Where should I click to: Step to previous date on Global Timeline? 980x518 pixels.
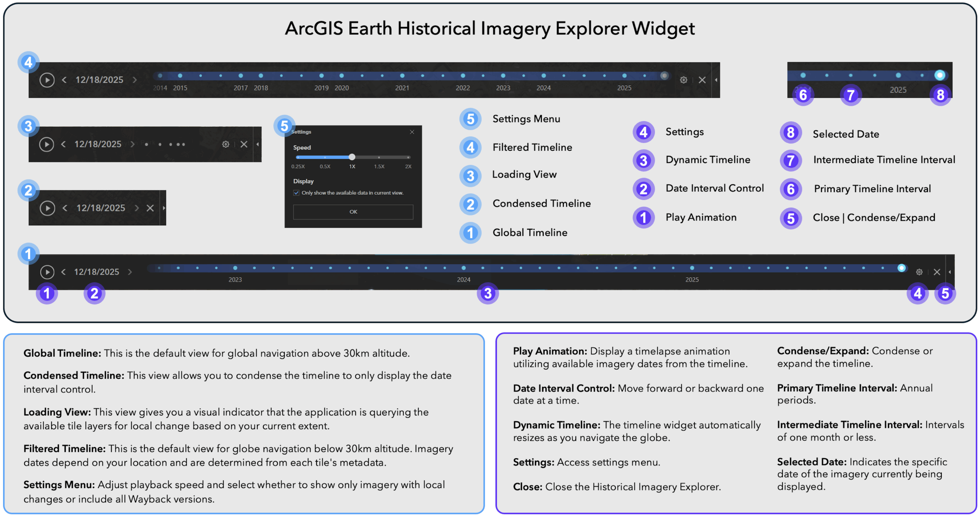(64, 272)
